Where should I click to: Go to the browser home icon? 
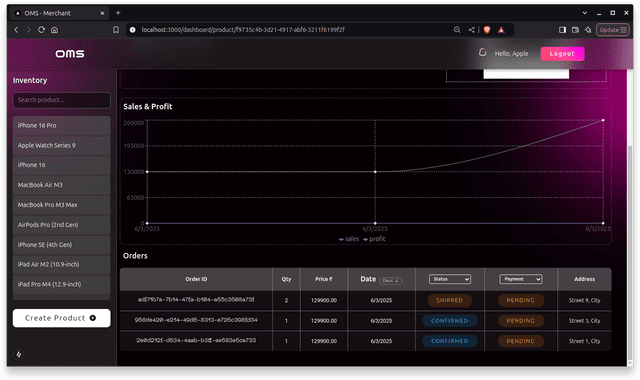coord(54,30)
